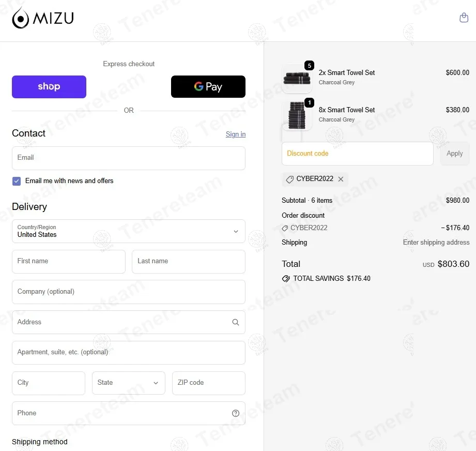Pay with Shop express checkout
This screenshot has width=476, height=451.
point(49,87)
